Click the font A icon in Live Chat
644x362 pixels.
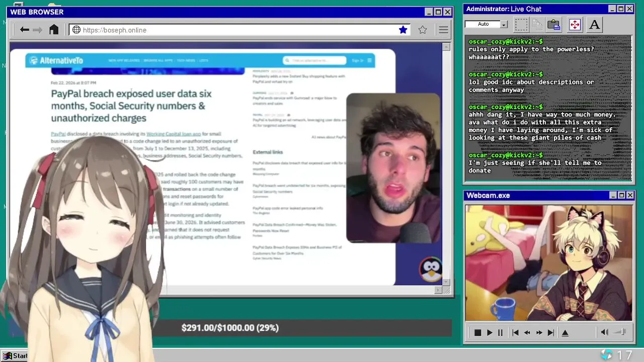coord(594,24)
